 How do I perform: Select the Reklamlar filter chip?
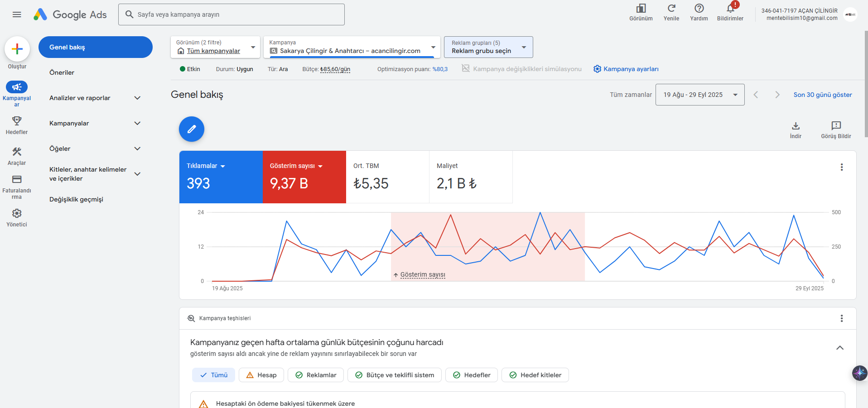316,375
